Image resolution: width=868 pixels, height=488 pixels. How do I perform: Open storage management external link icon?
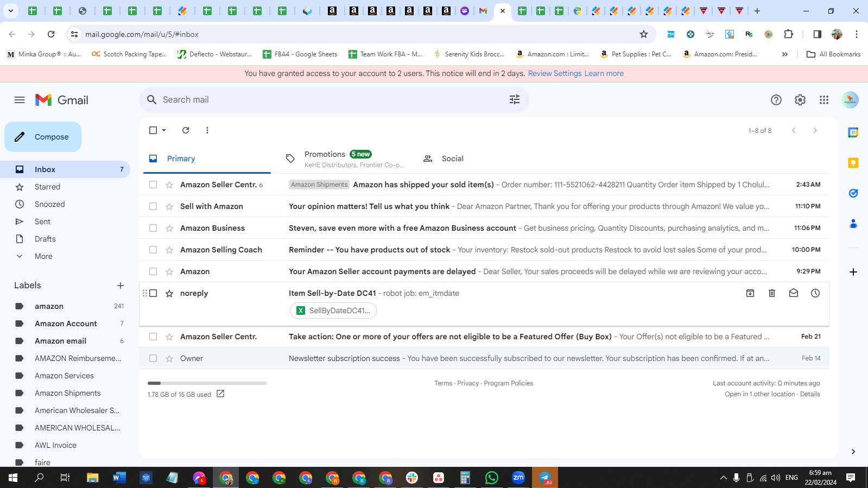coord(220,394)
